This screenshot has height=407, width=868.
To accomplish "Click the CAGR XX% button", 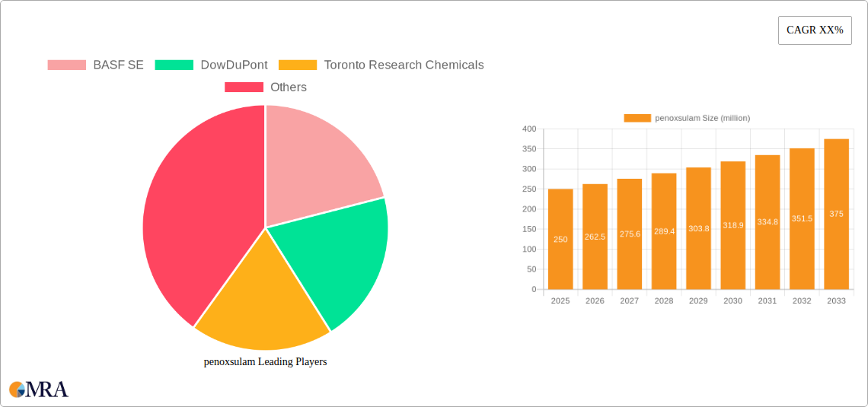I will (x=815, y=30).
